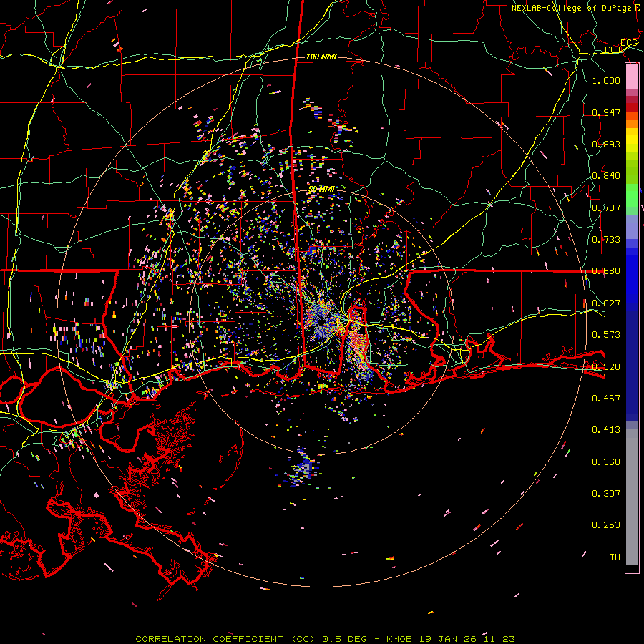The height and width of the screenshot is (644, 644).
Task: Click the 50 NMI range ring label
Action: coord(321,190)
